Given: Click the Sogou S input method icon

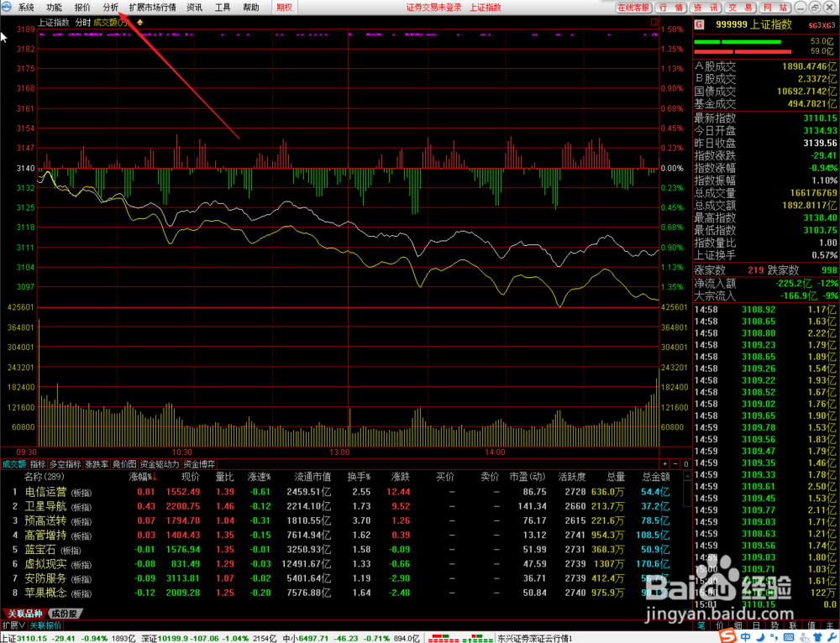Looking at the screenshot, I should [x=732, y=637].
